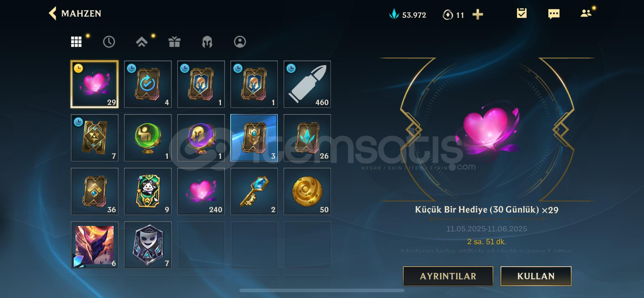
Task: Open the chat messages icon
Action: click(x=554, y=14)
